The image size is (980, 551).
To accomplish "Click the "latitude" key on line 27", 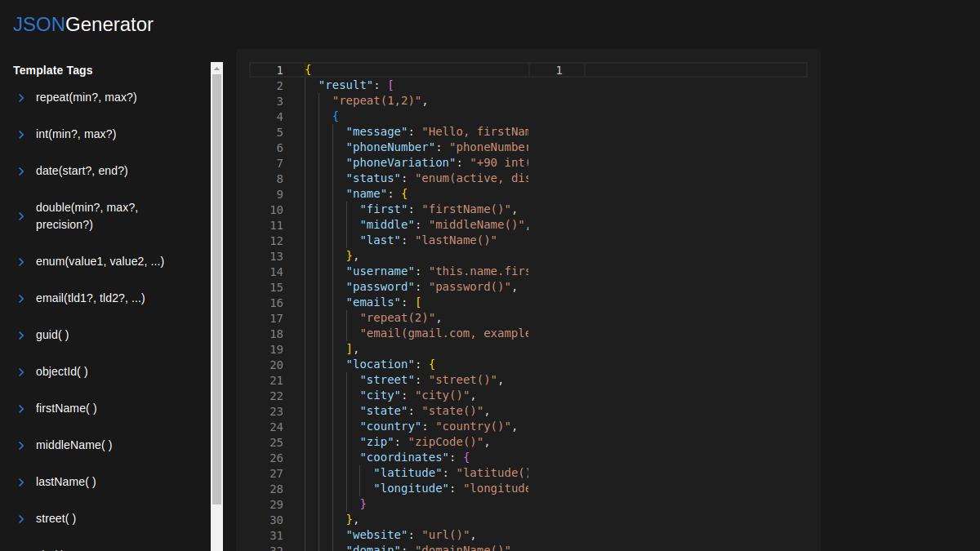I will 408,473.
